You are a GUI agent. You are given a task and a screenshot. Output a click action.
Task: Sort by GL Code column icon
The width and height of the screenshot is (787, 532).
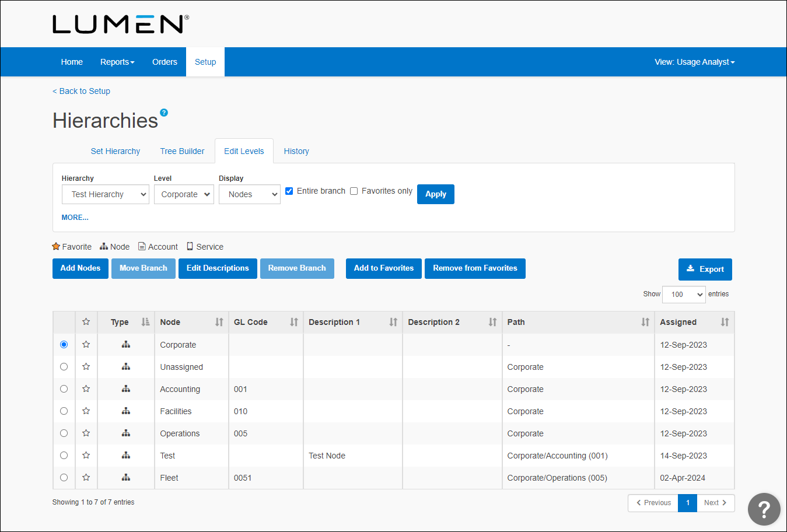[x=294, y=322]
